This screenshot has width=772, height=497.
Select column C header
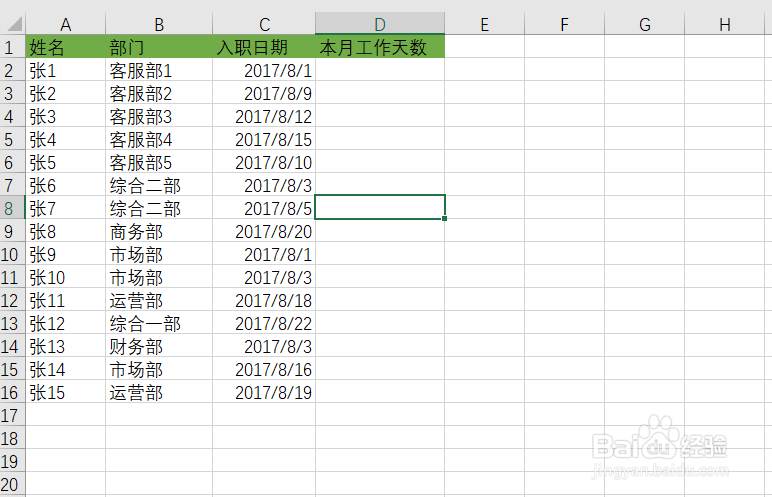coord(264,24)
